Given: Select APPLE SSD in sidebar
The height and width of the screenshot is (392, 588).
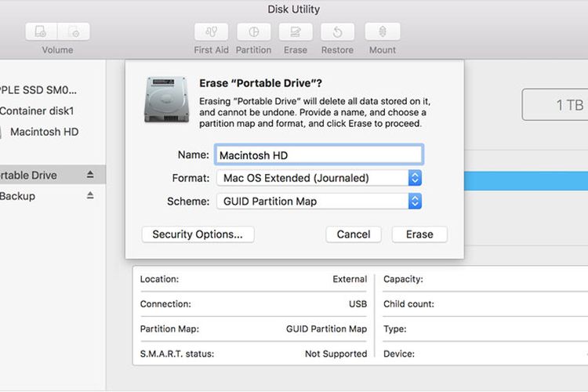Looking at the screenshot, I should click(38, 90).
